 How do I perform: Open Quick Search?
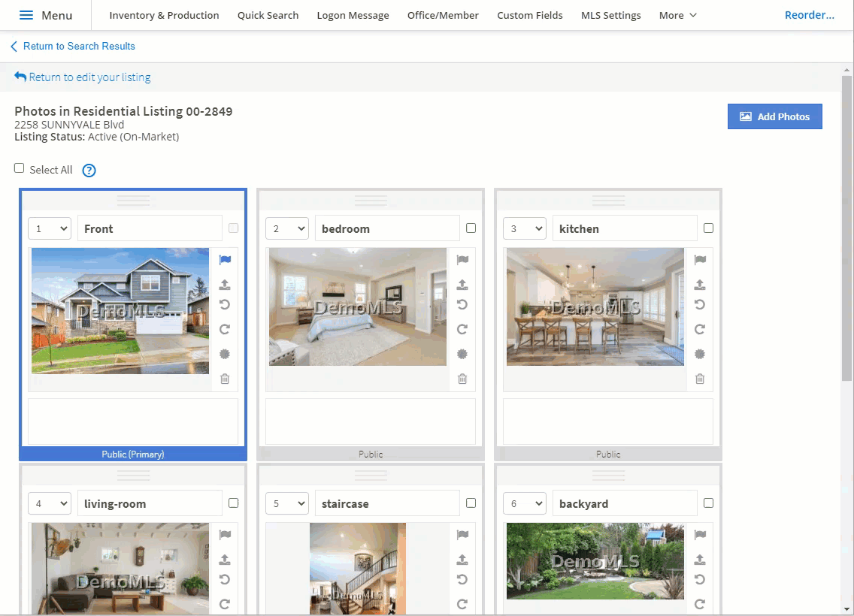tap(268, 15)
